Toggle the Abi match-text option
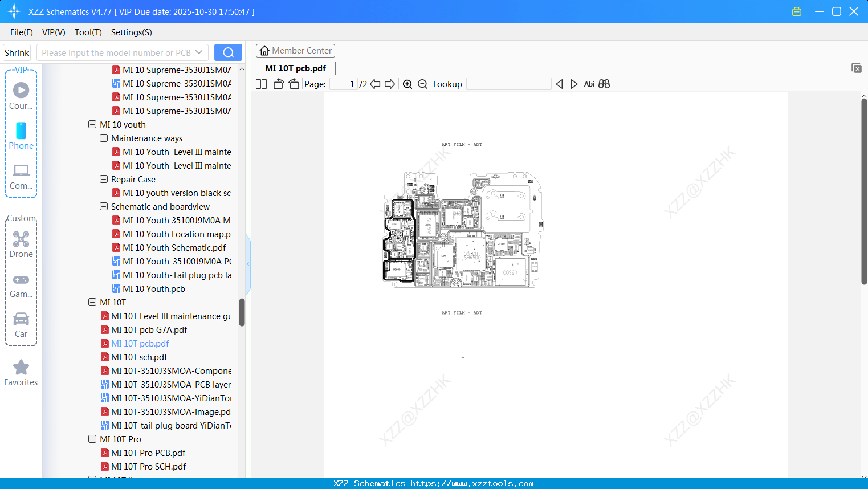Screen dimensions: 868x489 point(589,84)
